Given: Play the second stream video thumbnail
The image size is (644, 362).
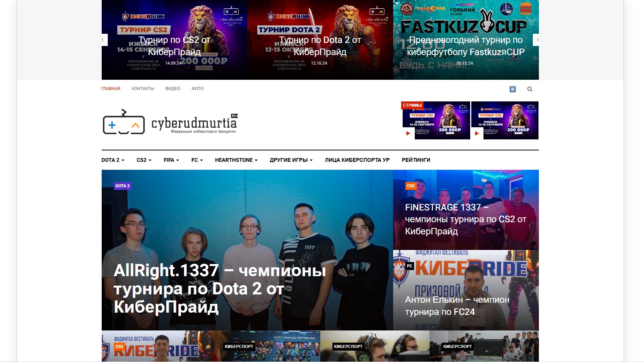Looking at the screenshot, I should pos(505,120).
